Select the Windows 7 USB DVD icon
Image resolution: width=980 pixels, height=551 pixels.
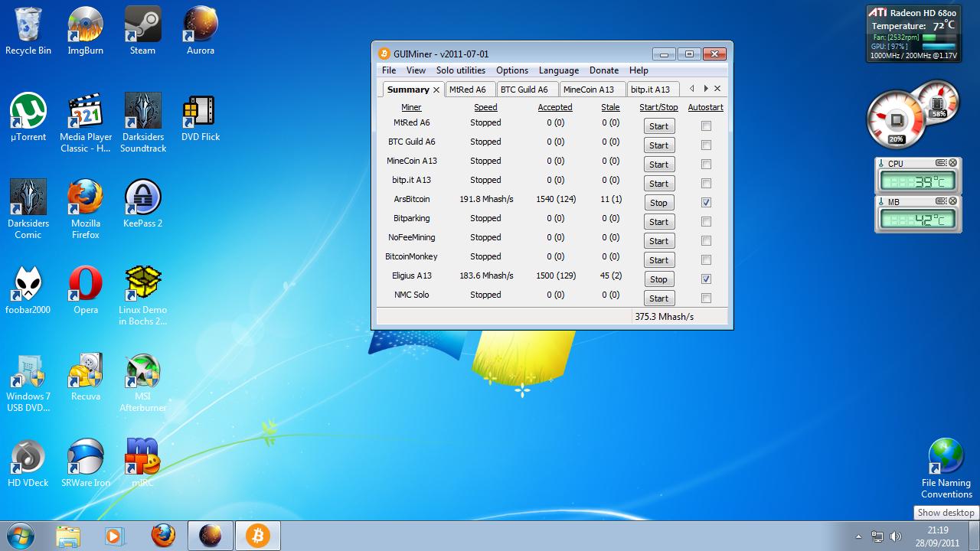point(28,382)
